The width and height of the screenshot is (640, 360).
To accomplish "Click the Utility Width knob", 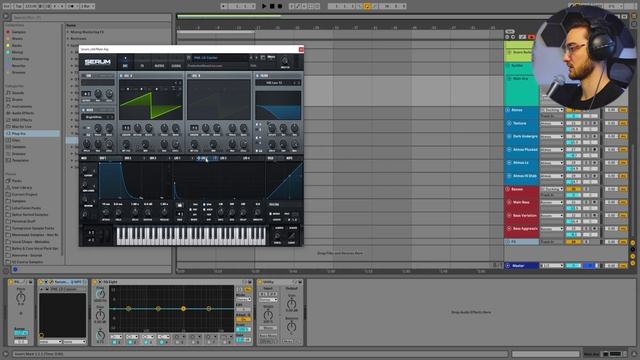I will click(x=268, y=315).
